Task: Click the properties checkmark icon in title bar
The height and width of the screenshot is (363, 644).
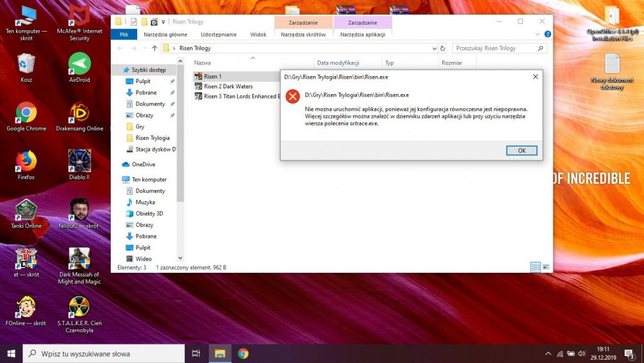Action: (133, 22)
